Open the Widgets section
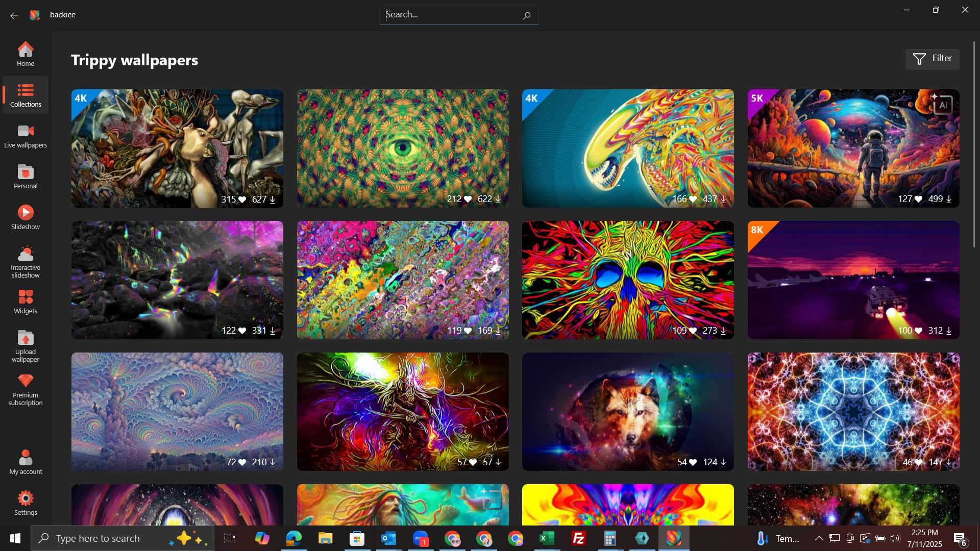 coord(26,302)
